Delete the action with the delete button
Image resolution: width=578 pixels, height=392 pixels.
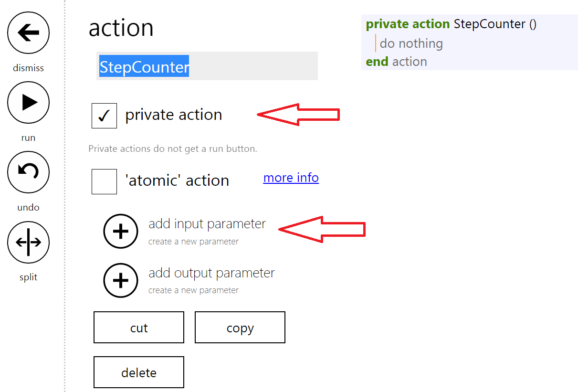tap(139, 372)
